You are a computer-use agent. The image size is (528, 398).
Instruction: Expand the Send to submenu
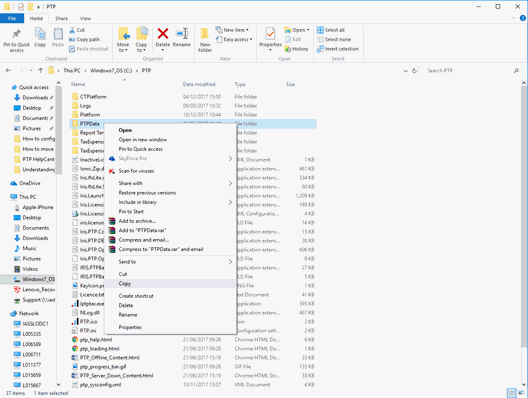point(169,262)
